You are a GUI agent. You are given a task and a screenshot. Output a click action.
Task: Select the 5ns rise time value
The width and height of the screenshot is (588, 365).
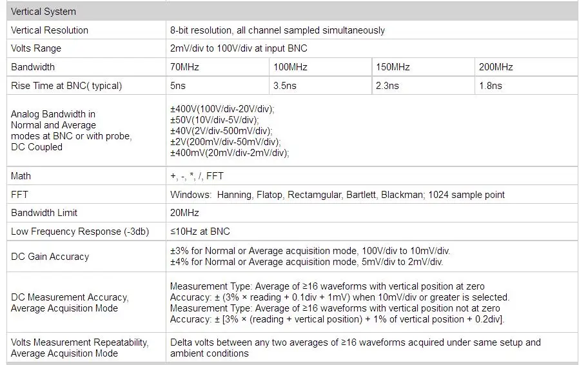178,86
